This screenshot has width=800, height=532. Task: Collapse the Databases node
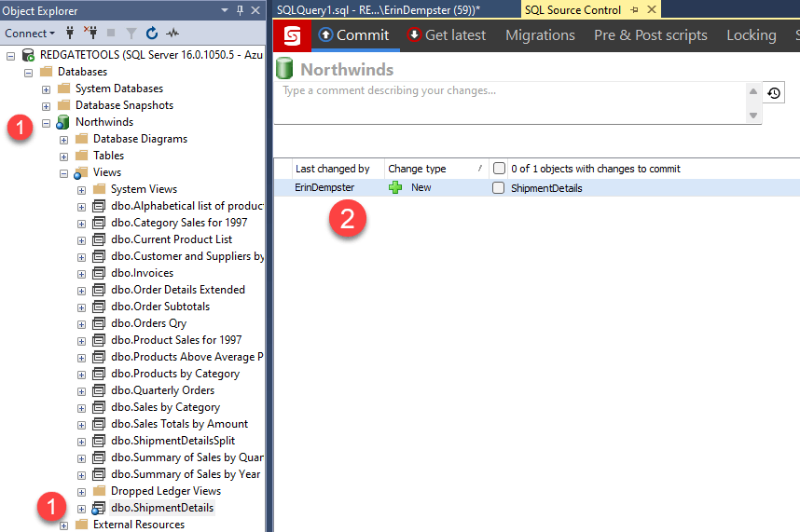29,73
